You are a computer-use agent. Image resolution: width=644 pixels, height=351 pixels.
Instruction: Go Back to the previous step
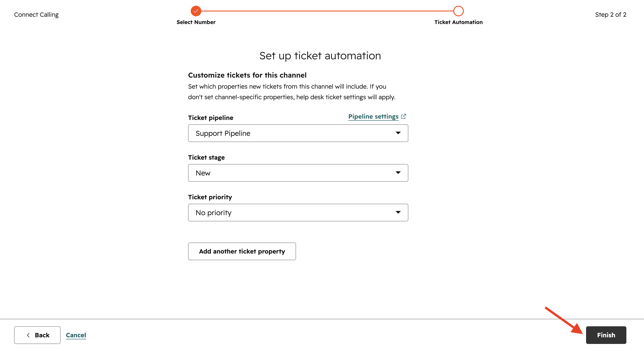coord(37,335)
